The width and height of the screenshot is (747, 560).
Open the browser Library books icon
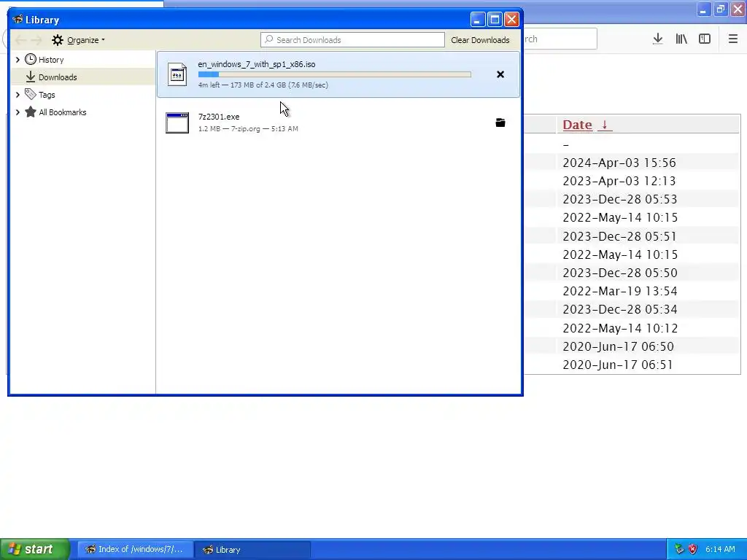tap(681, 39)
